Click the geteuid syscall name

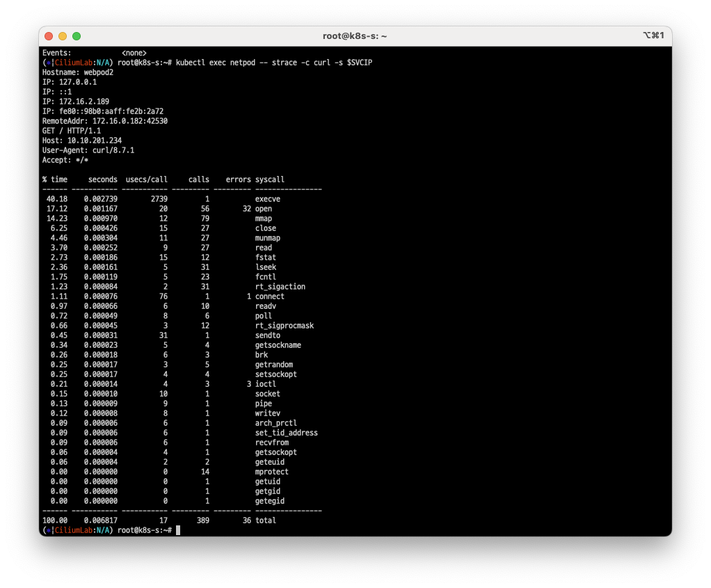[x=270, y=462]
